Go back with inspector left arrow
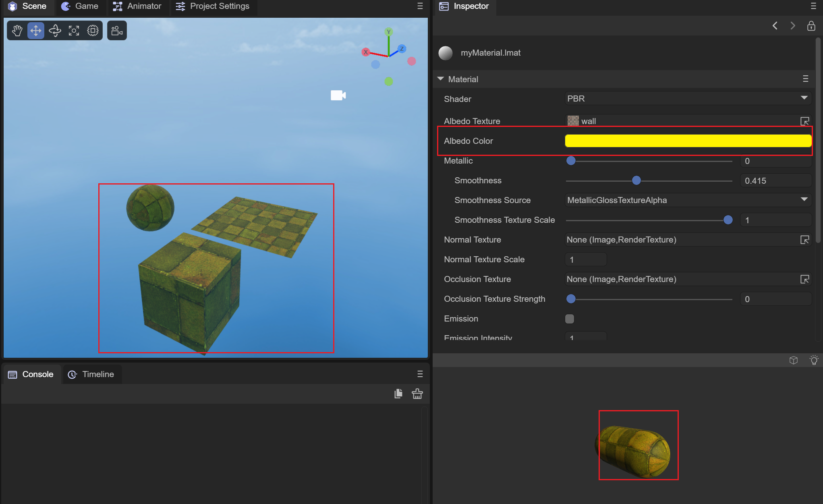823x504 pixels. click(775, 26)
